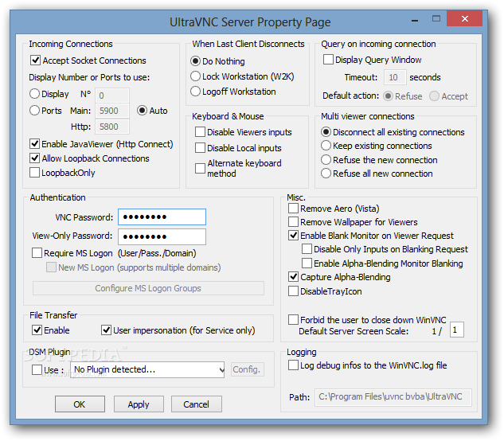Click the query Timeout seconds field
504x441 pixels.
(x=395, y=77)
